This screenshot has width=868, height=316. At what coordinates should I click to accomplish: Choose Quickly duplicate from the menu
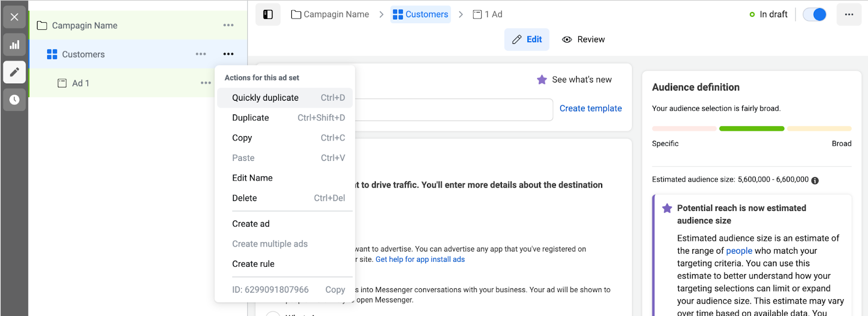[265, 98]
